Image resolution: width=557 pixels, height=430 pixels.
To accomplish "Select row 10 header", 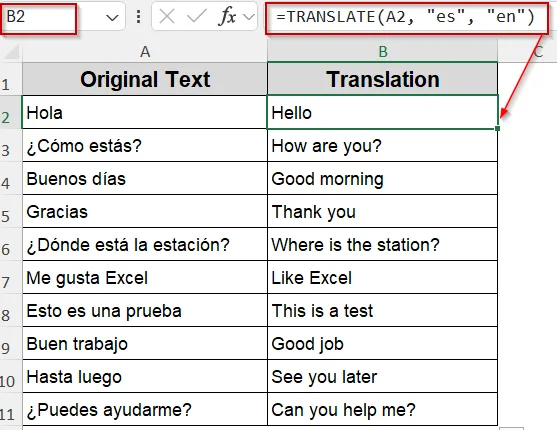I will point(11,377).
